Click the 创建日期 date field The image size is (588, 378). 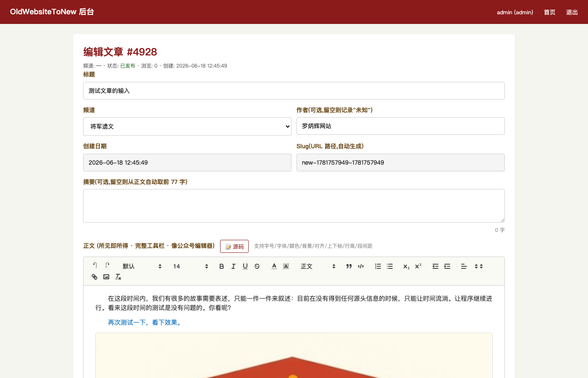187,163
